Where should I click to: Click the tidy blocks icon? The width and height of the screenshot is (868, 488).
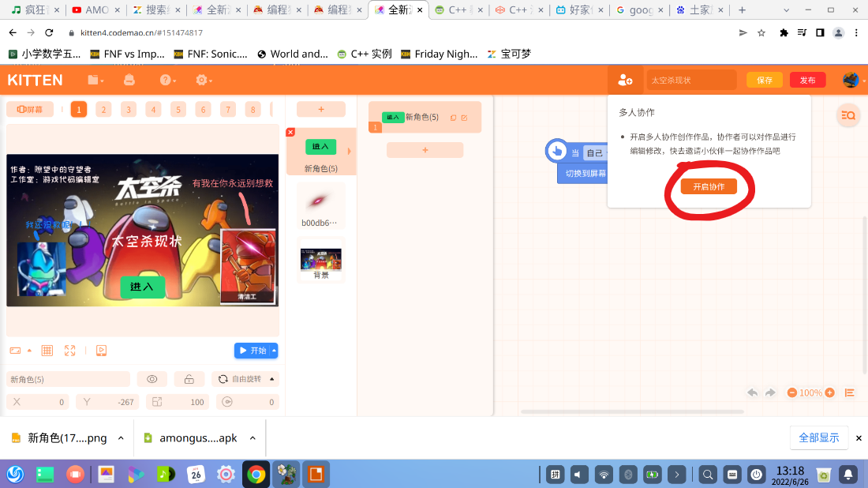point(850,392)
